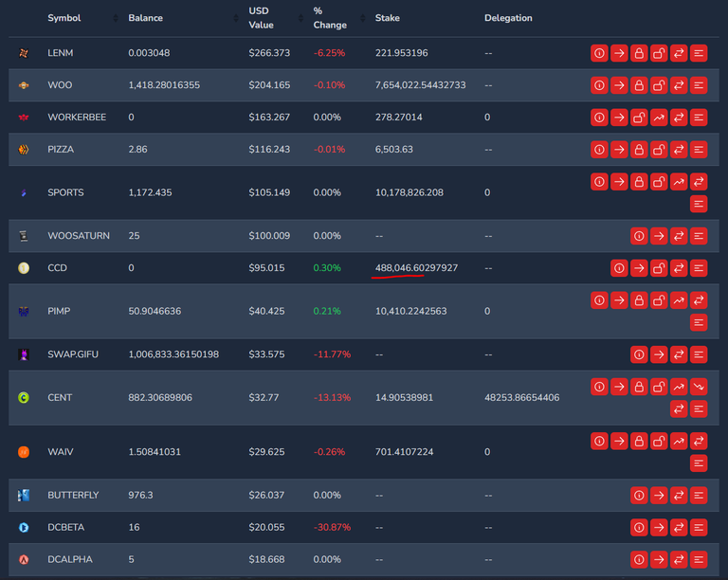Open token info for DCALPHA

tap(639, 559)
